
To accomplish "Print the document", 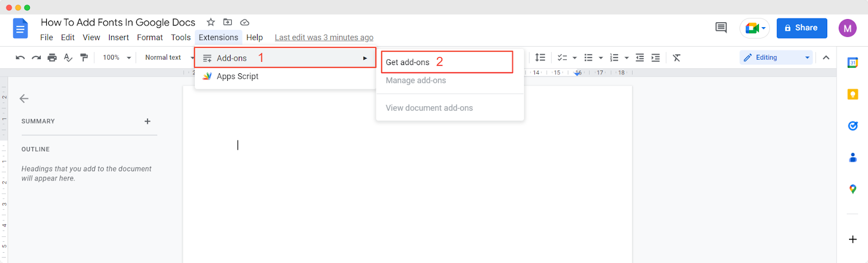I will [x=52, y=57].
